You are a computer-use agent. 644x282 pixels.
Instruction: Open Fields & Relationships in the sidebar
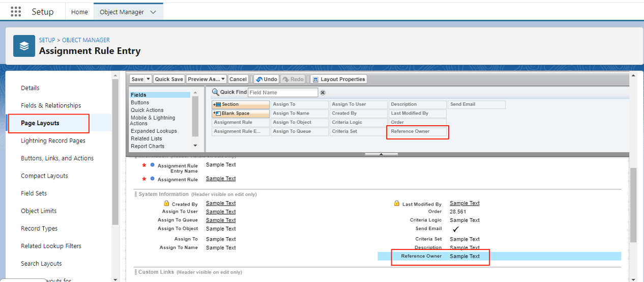tap(51, 105)
